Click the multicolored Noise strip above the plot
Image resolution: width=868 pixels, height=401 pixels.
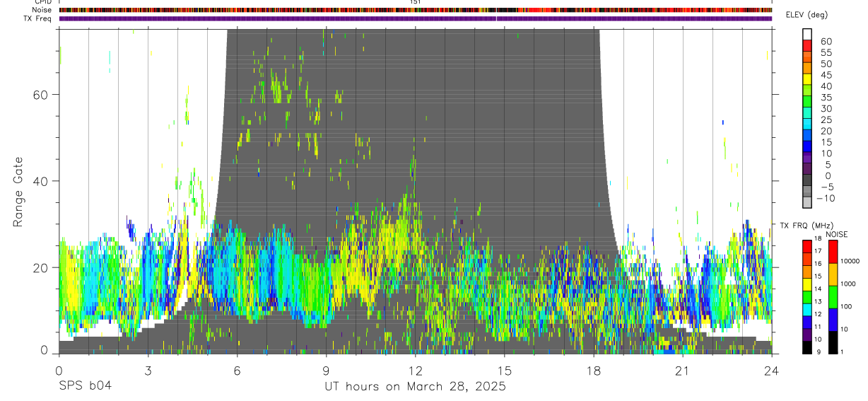point(415,10)
